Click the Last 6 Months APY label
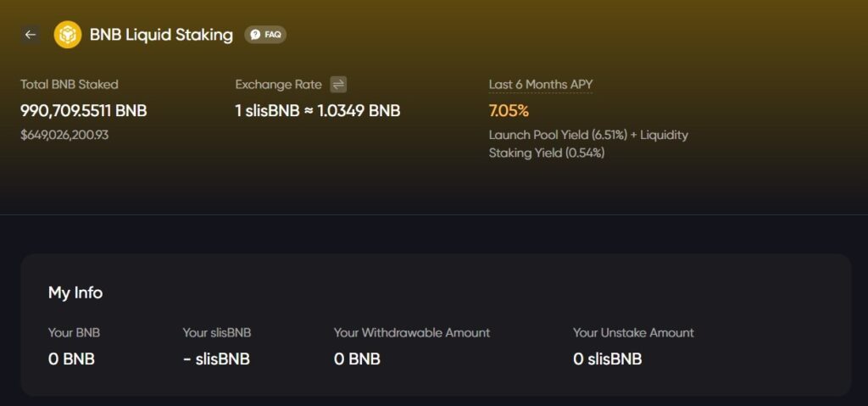 tap(541, 85)
